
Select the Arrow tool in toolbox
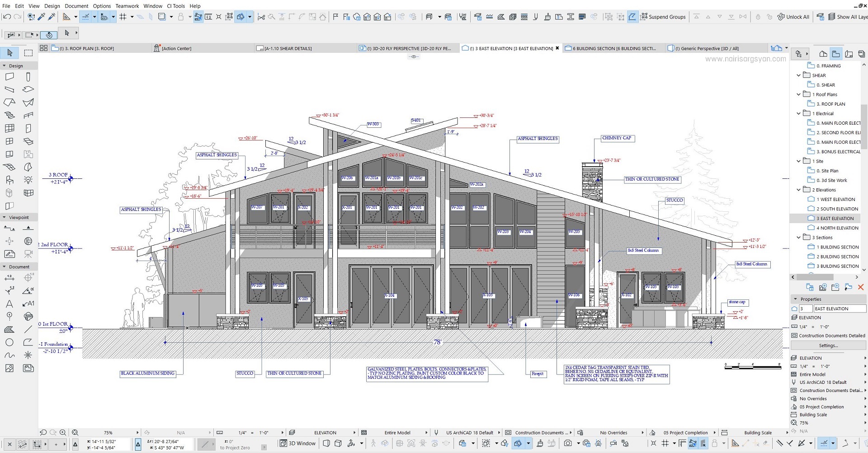coord(9,53)
